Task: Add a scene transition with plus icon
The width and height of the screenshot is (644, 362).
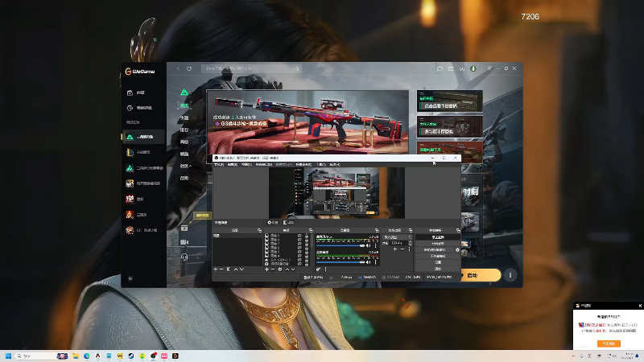Action: click(395, 249)
